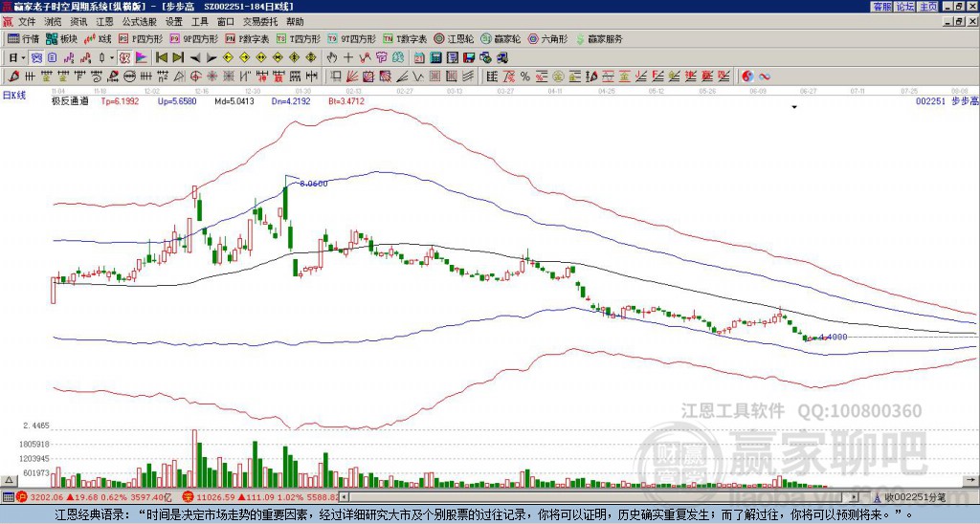The width and height of the screenshot is (980, 524).
Task: Click the 主页 link
Action: [928, 7]
